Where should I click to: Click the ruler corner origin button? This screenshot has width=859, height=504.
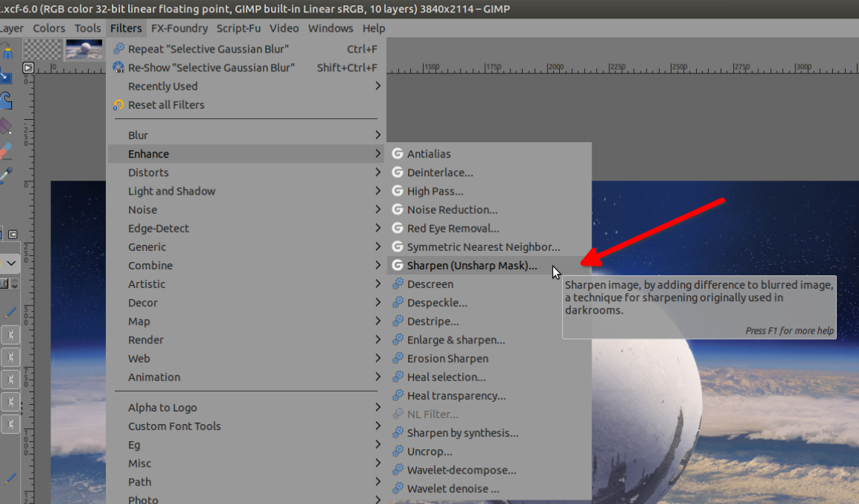tap(28, 68)
